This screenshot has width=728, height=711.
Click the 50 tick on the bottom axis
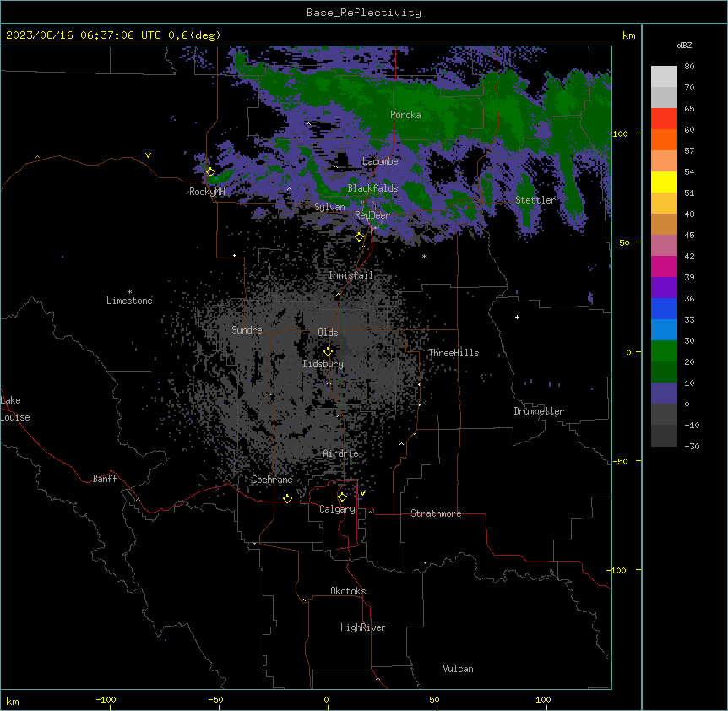tap(434, 699)
